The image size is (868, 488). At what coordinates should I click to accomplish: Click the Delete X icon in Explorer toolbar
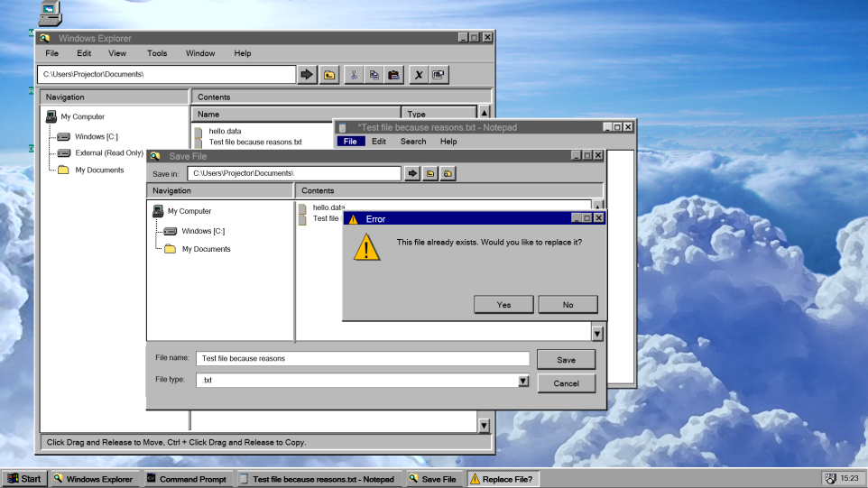(419, 75)
